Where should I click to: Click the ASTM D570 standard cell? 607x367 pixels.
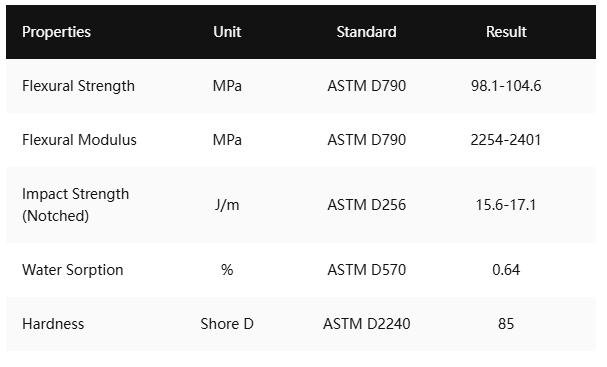click(x=367, y=270)
